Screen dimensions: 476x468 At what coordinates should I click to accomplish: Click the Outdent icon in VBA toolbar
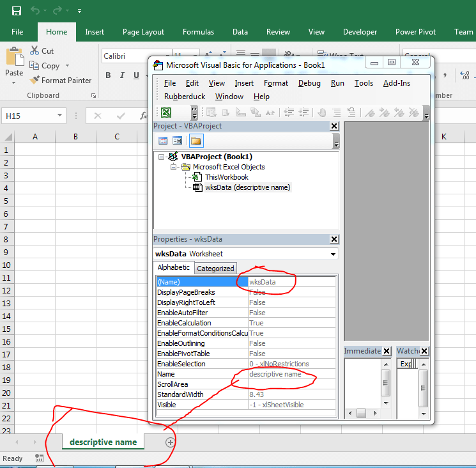coord(303,113)
